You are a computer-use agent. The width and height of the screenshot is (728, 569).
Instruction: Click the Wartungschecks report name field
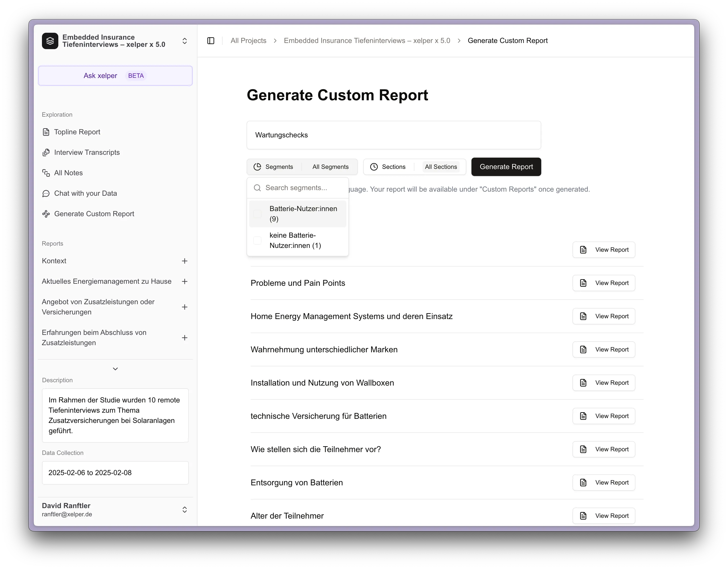393,135
